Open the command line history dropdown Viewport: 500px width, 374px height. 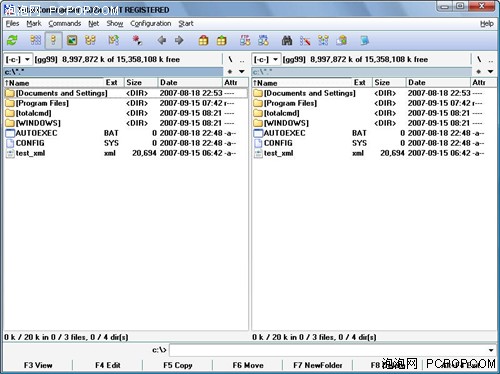pyautogui.click(x=491, y=350)
